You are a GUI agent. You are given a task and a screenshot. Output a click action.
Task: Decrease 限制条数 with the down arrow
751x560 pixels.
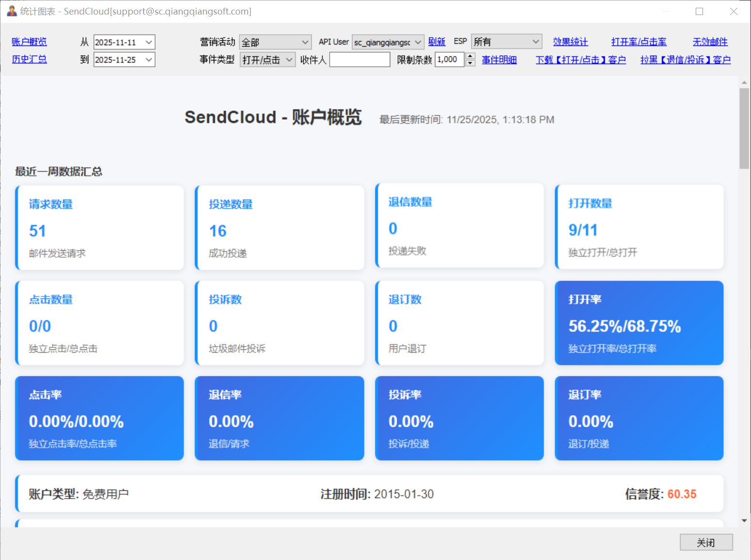(470, 63)
